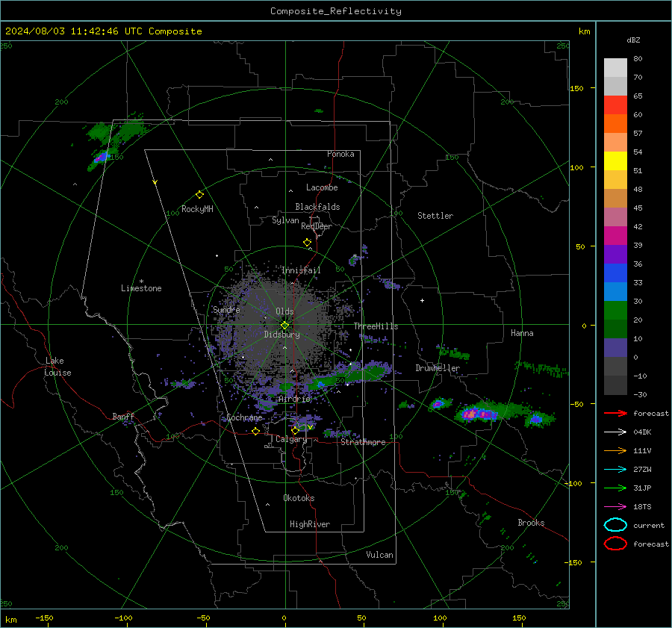Click the Okotoks label

(x=299, y=498)
